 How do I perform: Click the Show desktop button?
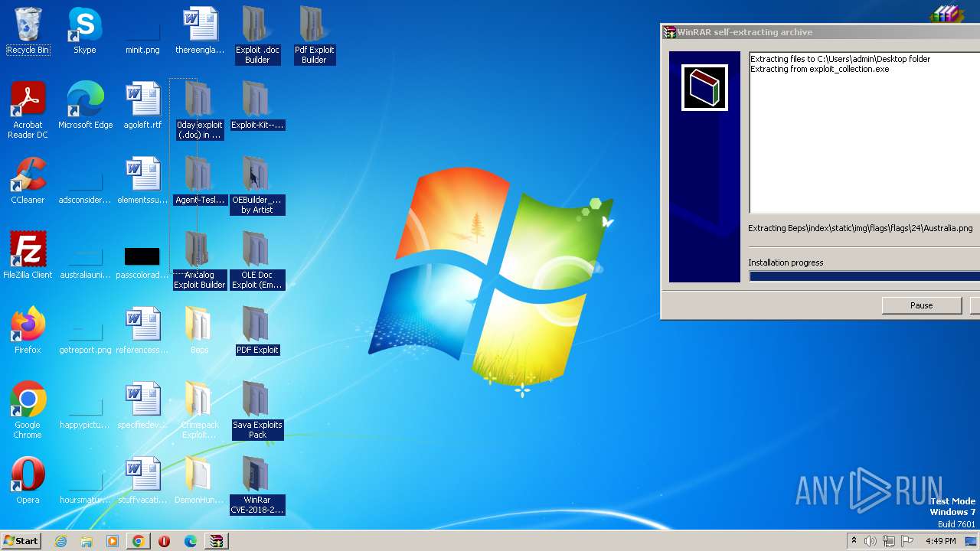coord(972,541)
